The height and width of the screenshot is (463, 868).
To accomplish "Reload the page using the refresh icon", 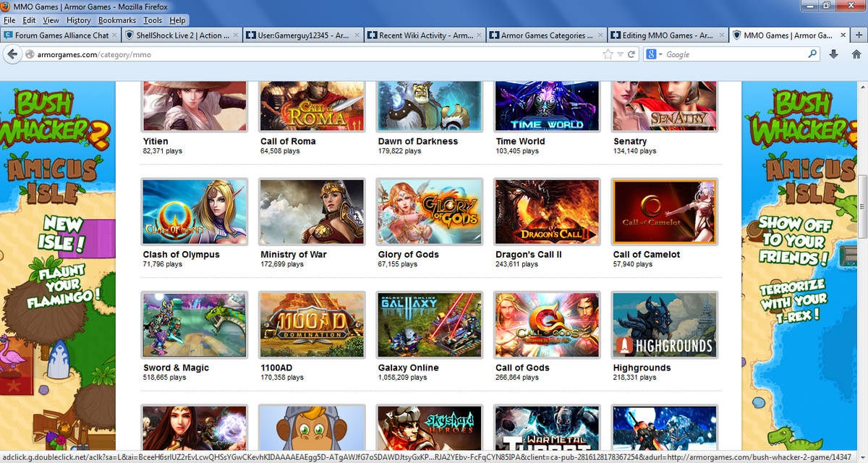I will 631,54.
